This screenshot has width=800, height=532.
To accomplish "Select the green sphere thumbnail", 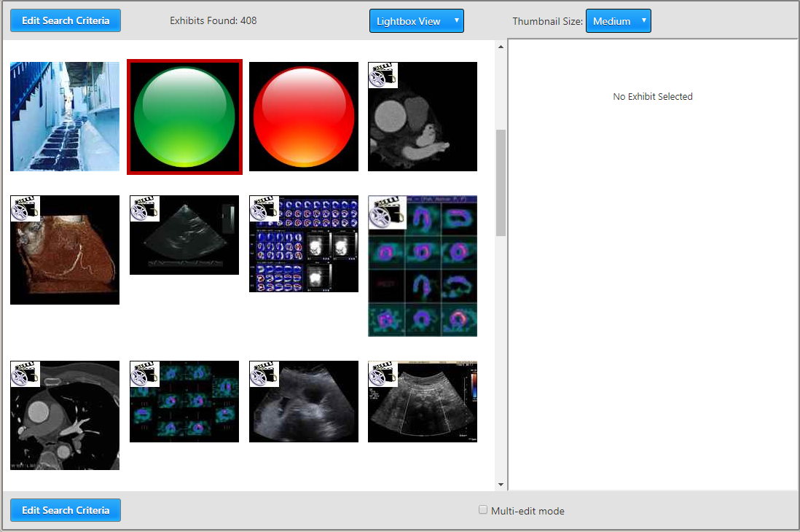I will pyautogui.click(x=184, y=117).
